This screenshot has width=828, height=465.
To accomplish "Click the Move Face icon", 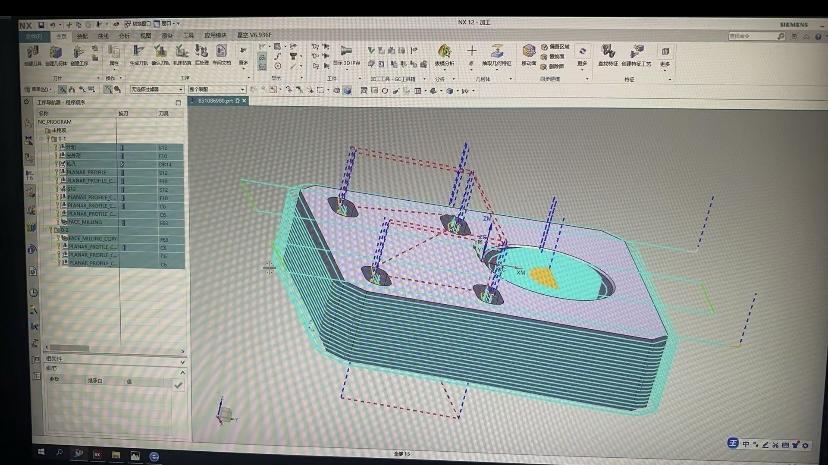I will click(x=528, y=53).
